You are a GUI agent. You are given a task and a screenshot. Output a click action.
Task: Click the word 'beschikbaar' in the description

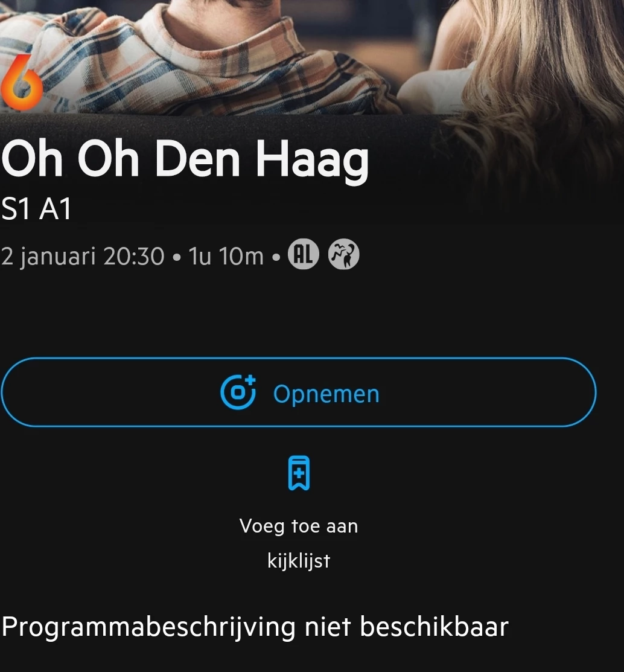(x=434, y=627)
